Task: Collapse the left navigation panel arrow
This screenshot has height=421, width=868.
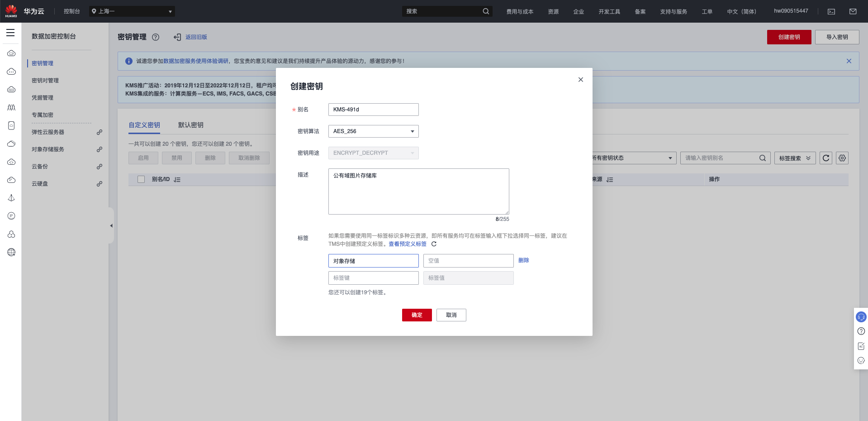Action: [111, 225]
